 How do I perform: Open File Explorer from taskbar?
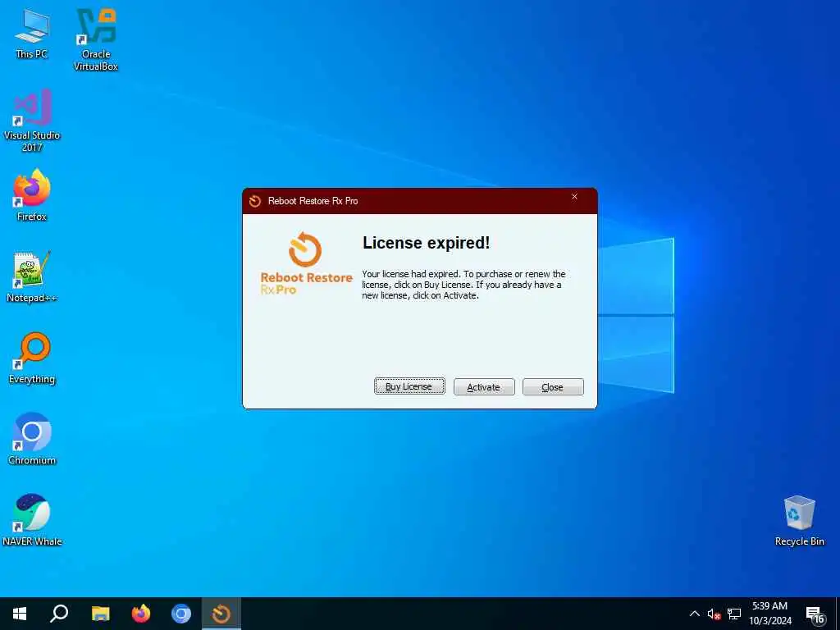100,614
